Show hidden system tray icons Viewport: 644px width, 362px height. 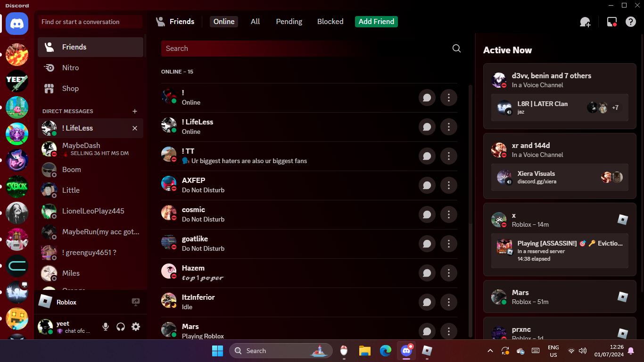pyautogui.click(x=490, y=351)
